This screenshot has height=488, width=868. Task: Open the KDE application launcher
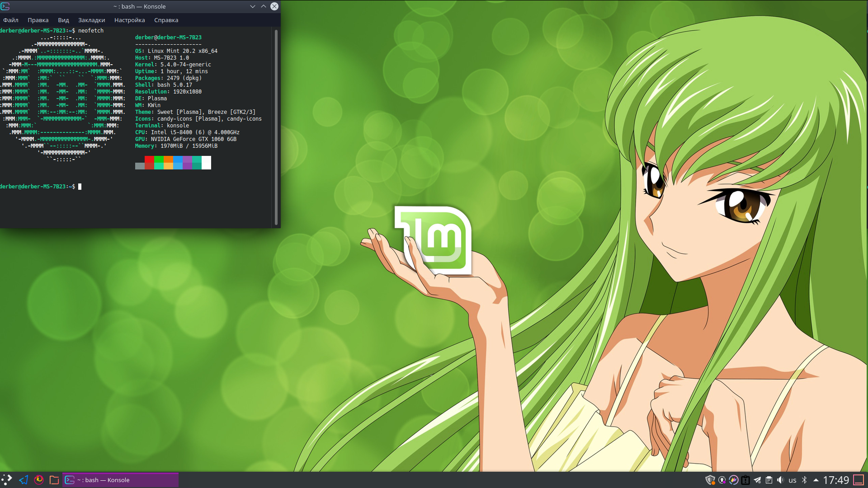click(7, 479)
